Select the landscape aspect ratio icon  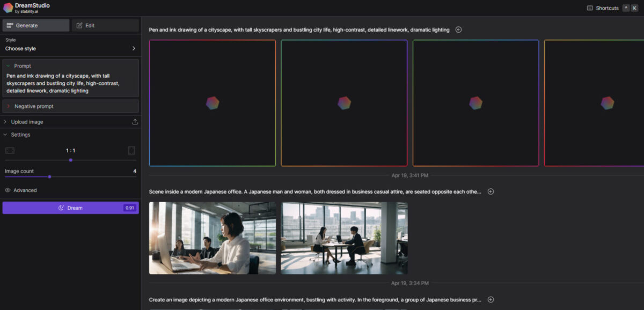10,151
